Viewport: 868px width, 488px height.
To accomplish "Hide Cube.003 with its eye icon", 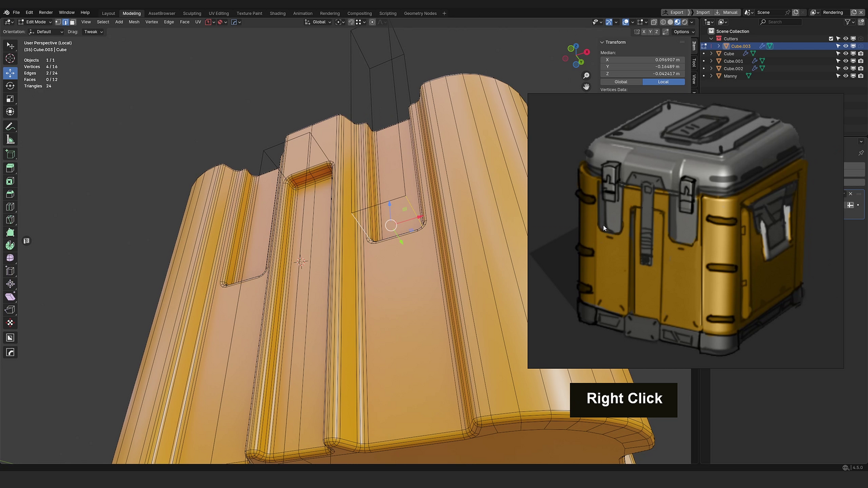I will click(845, 46).
